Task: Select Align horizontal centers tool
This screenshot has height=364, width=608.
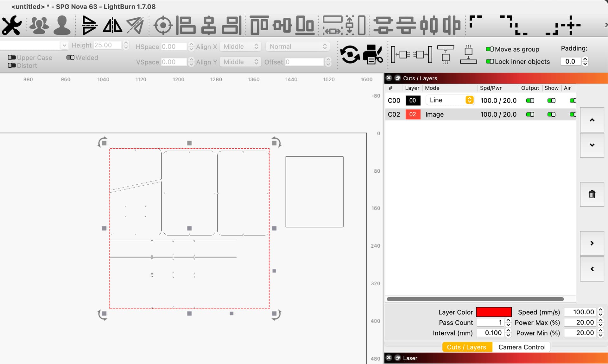Action: point(209,25)
